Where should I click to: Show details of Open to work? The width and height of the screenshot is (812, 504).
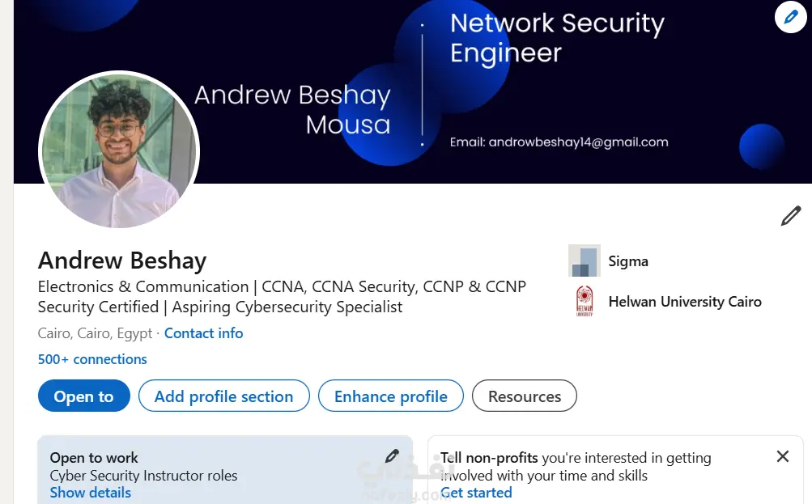click(x=90, y=493)
